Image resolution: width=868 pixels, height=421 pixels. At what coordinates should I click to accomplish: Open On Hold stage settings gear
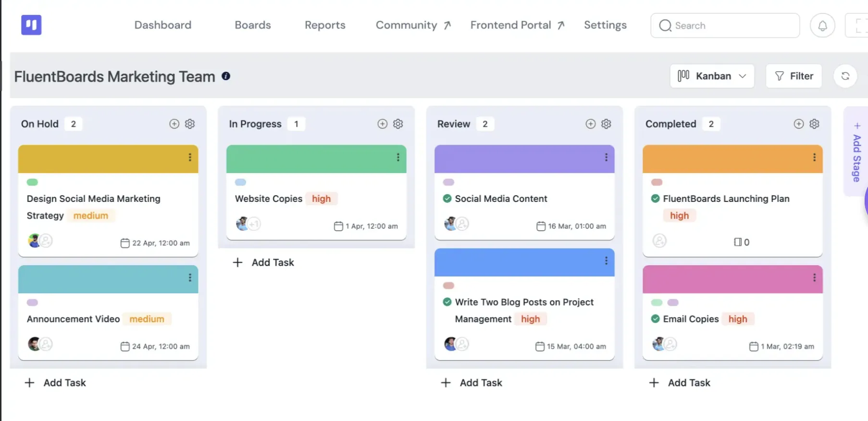pos(190,124)
